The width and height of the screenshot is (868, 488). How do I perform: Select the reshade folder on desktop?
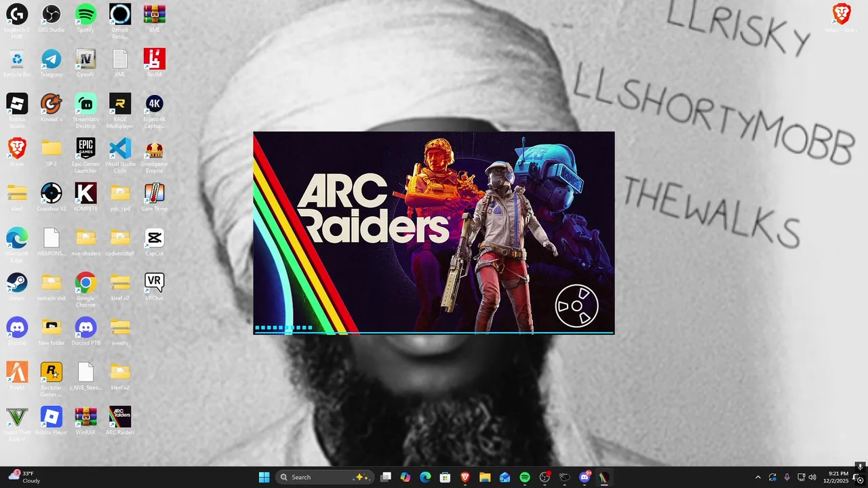tap(52, 287)
